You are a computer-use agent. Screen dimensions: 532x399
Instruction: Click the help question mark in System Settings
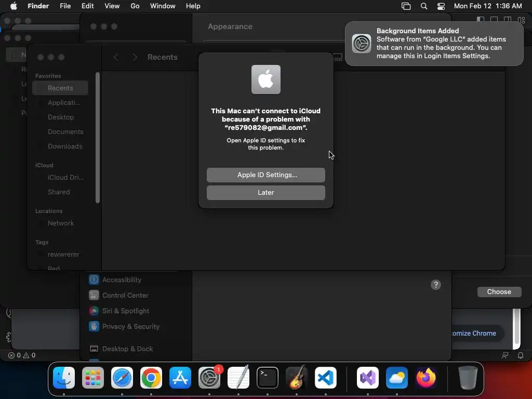[x=436, y=285]
